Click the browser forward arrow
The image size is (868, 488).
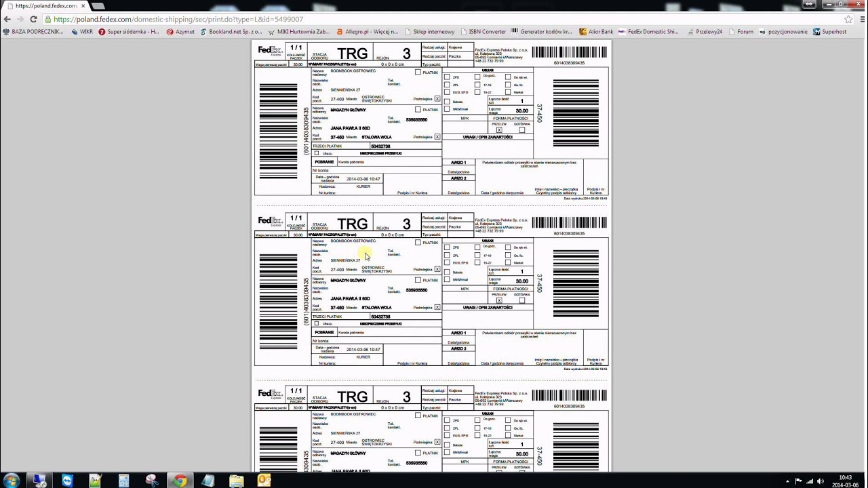point(20,19)
